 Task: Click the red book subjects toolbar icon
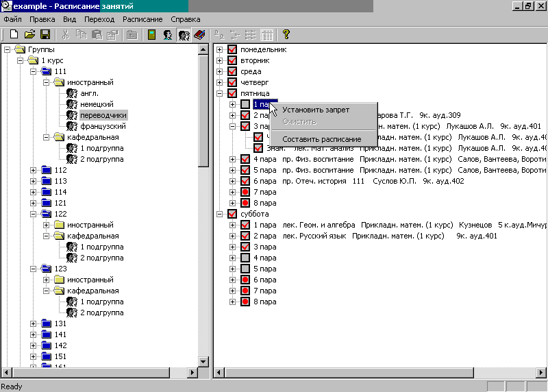[199, 34]
